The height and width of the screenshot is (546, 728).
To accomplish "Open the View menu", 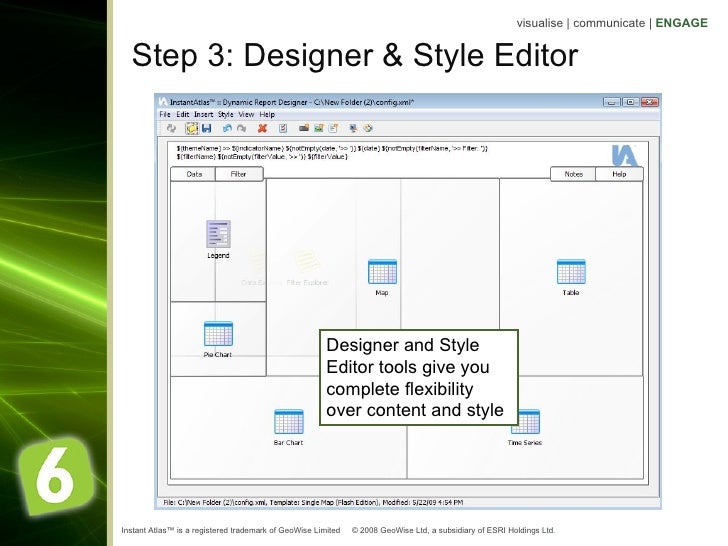I will 246,114.
